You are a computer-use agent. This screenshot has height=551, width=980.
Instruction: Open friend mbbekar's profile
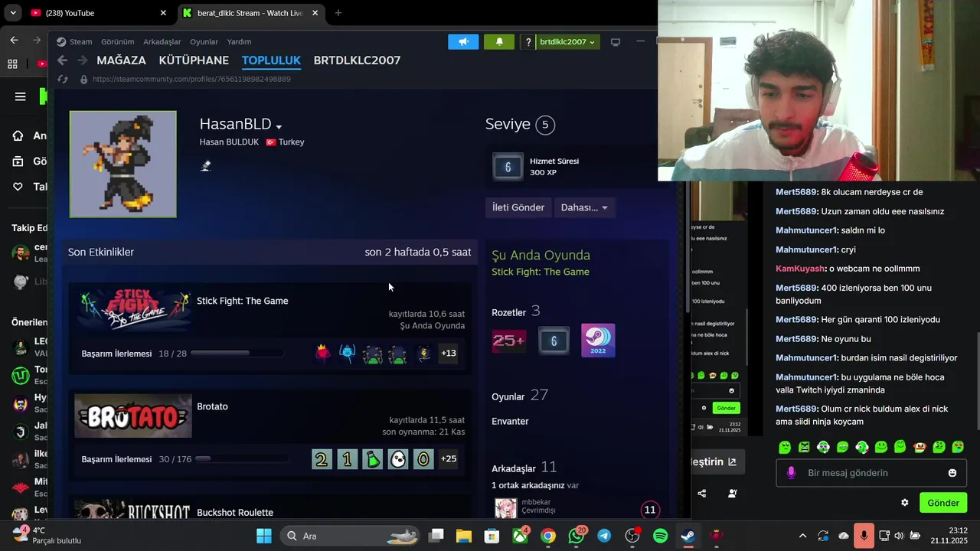point(536,502)
